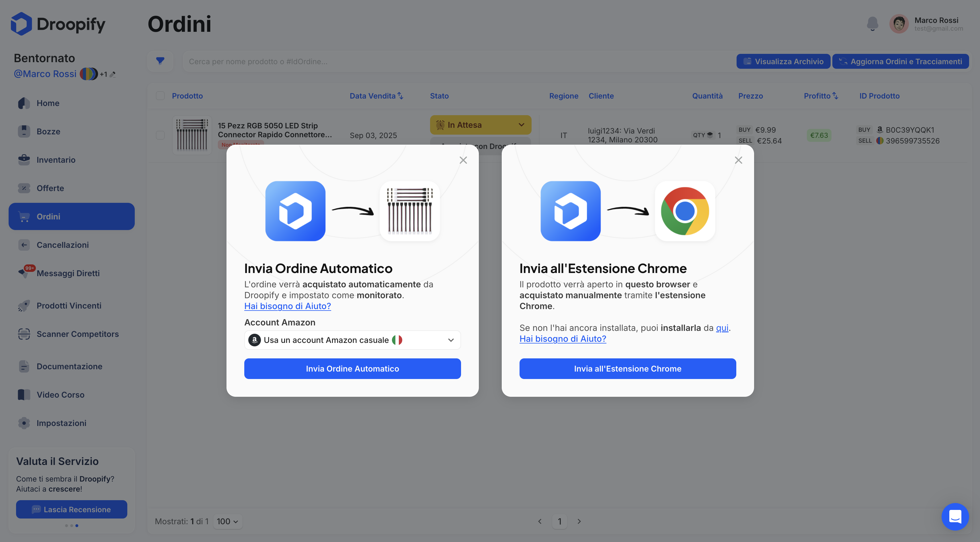The image size is (980, 542).
Task: Open the Messaggi Diretti menu item
Action: click(71, 273)
